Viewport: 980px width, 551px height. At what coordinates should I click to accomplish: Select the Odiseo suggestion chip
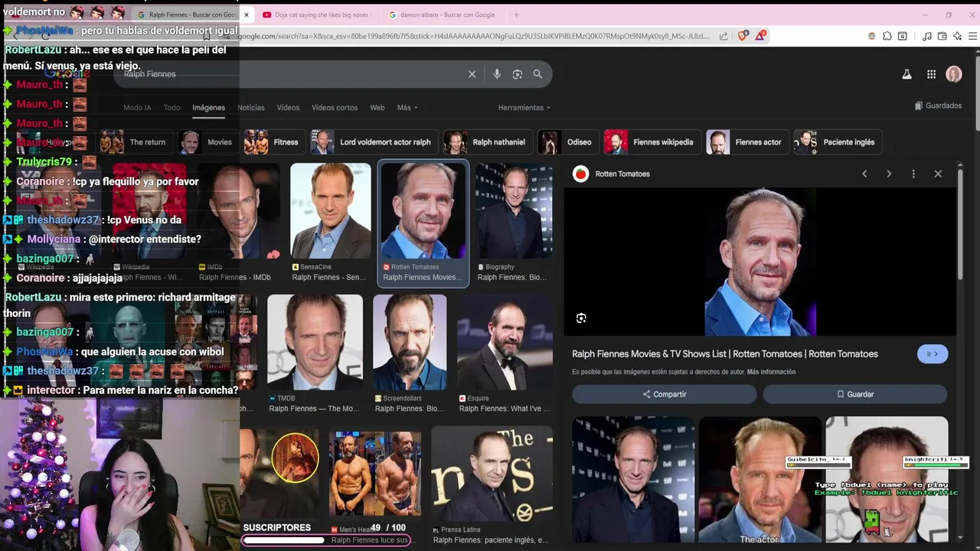(x=567, y=142)
